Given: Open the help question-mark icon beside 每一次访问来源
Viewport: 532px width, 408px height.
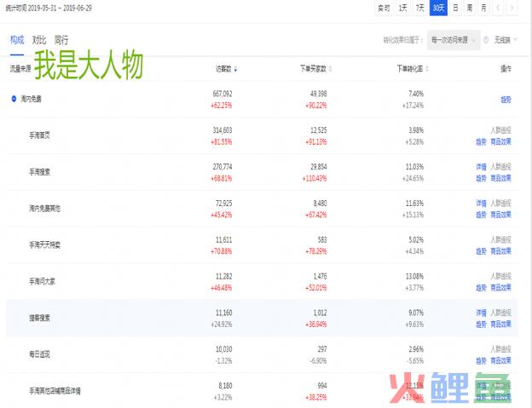Looking at the screenshot, I should (486, 40).
